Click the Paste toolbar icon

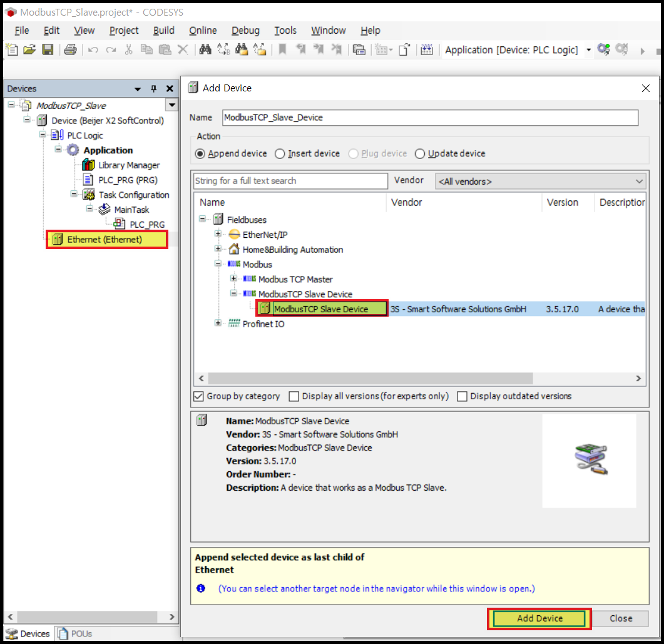pos(165,49)
